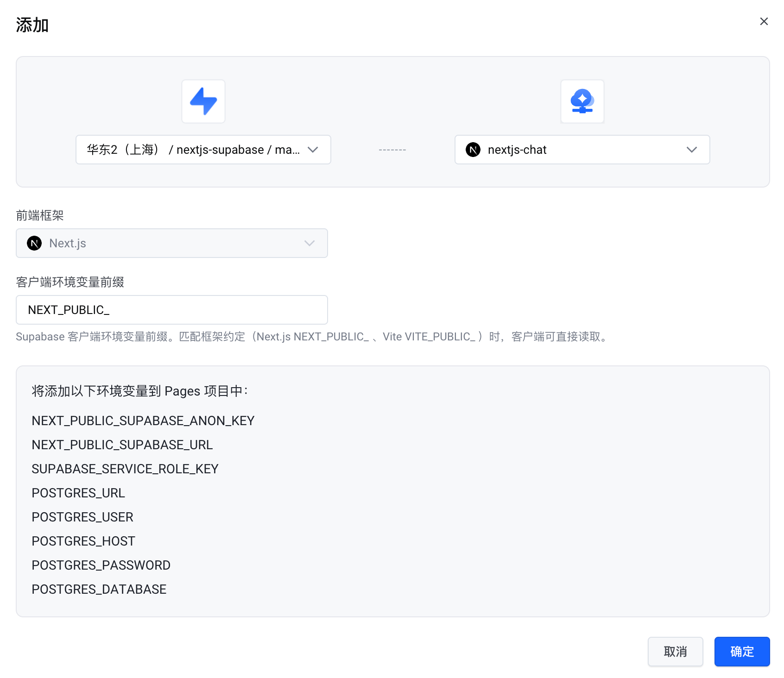Click the POSTGRES_PASSWORD entry

coord(101,565)
